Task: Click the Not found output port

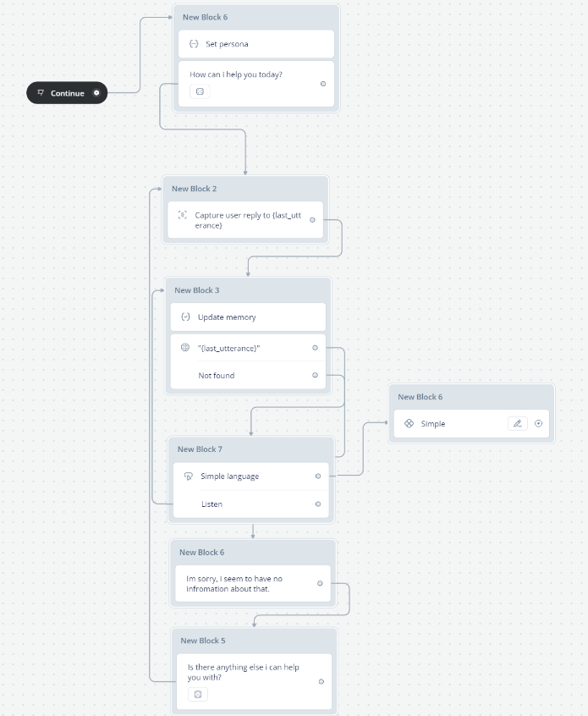Action: (x=315, y=375)
